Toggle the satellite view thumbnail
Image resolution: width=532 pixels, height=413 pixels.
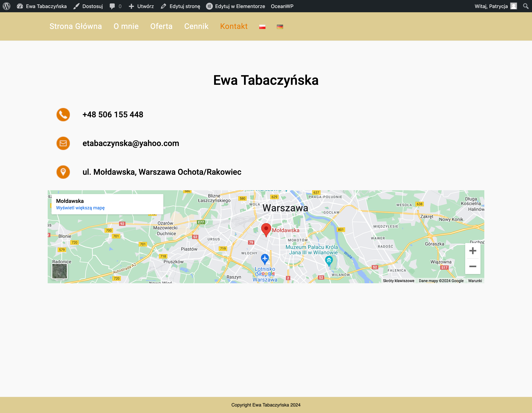click(59, 271)
